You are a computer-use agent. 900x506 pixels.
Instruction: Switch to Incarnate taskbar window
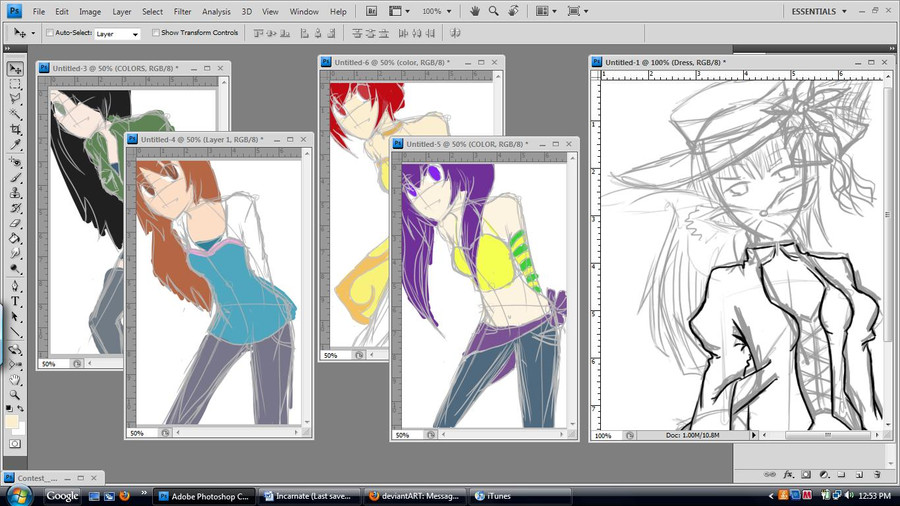point(309,496)
